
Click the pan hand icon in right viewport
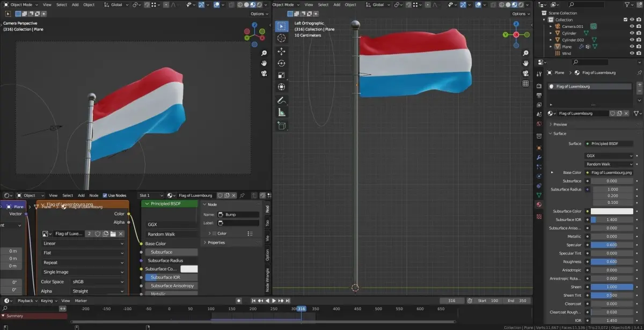[x=525, y=64]
